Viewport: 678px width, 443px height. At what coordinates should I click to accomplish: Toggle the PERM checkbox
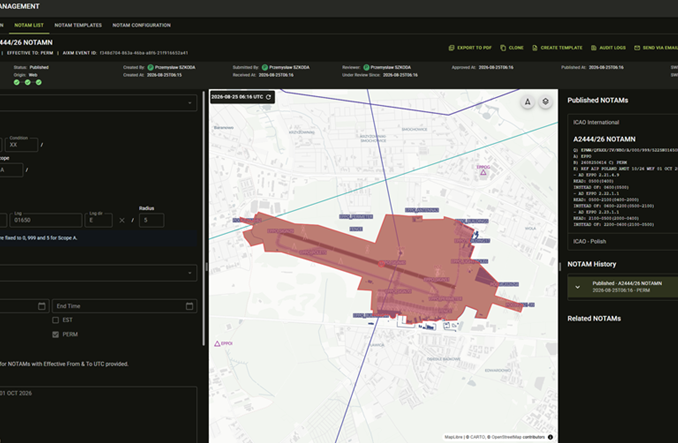pyautogui.click(x=55, y=335)
